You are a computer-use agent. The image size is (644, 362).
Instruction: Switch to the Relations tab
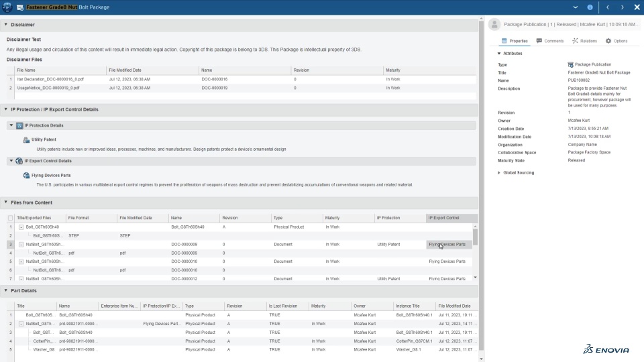click(584, 41)
